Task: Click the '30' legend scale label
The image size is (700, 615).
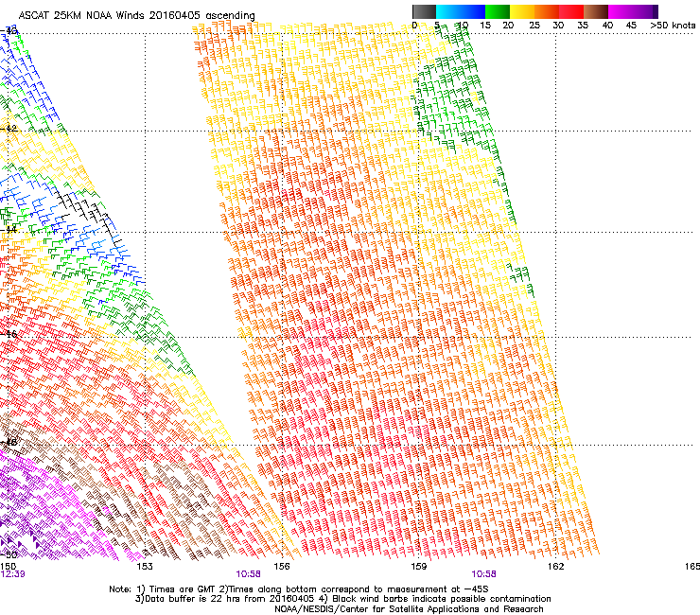Action: 558,26
